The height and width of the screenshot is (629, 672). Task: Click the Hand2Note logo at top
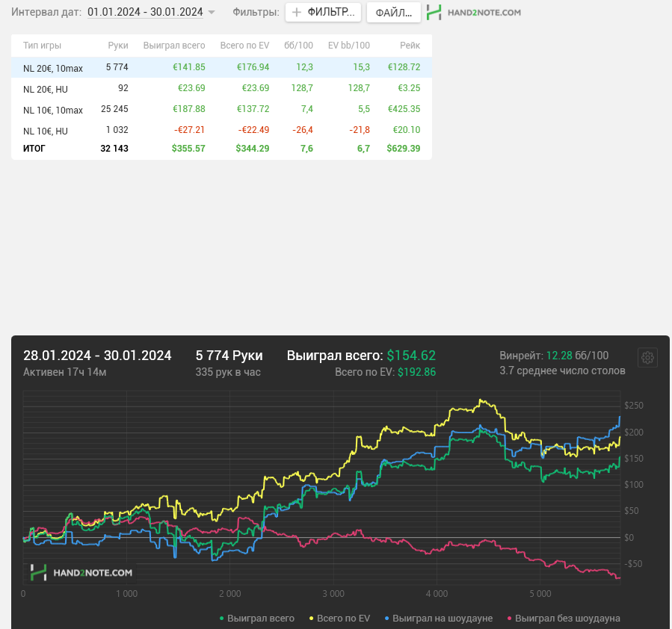[x=474, y=13]
